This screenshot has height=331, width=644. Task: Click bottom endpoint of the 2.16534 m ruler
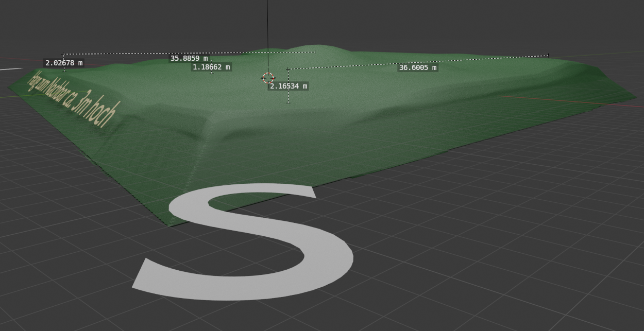pyautogui.click(x=288, y=102)
